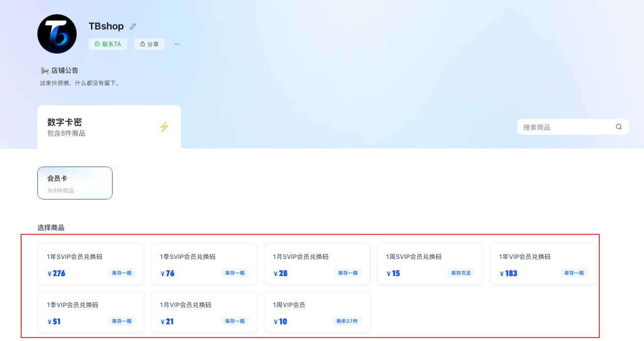The image size is (644, 341).
Task: Click the 联系TA button
Action: coord(108,44)
